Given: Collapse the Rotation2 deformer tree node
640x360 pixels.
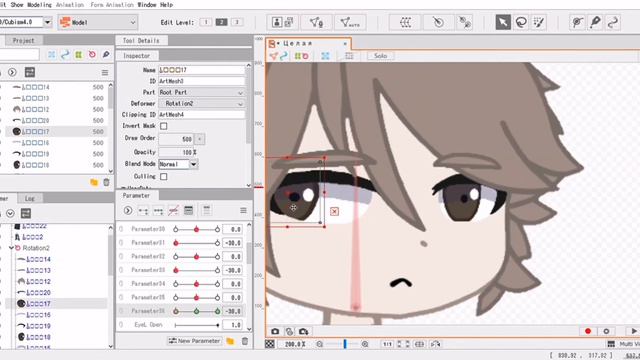Looking at the screenshot, I should pos(11,248).
